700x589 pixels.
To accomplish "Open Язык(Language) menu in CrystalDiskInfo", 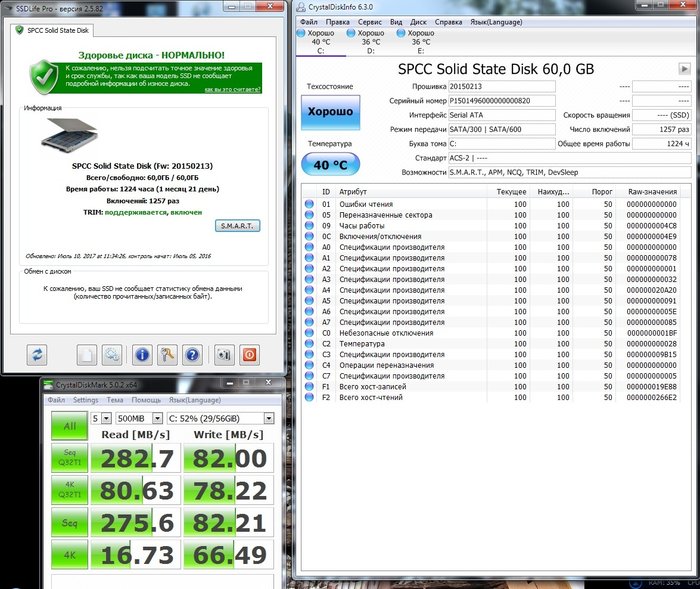I will pos(496,22).
